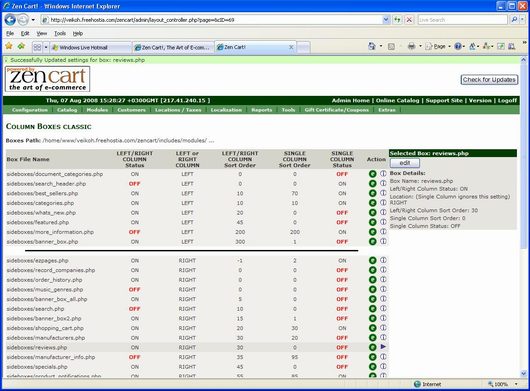This screenshot has height=391, width=530.
Task: Open the Quick Tabs dropdown arrow
Action: [x=46, y=47]
